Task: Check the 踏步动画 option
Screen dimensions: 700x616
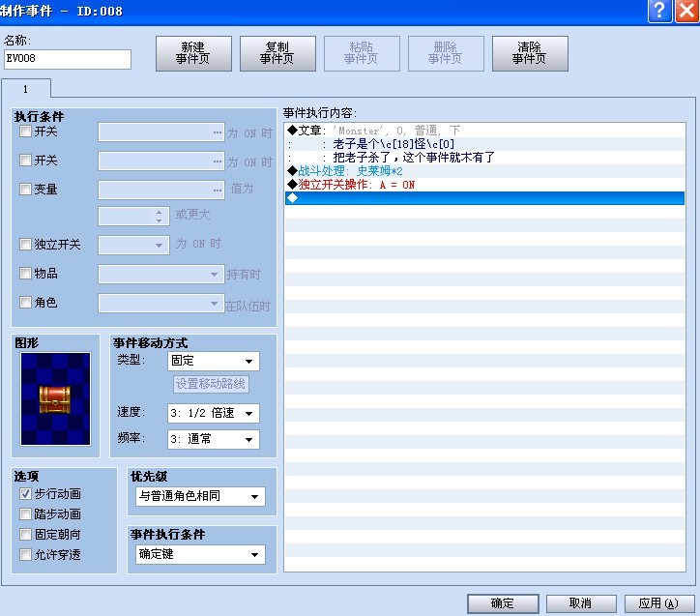Action: click(x=25, y=514)
